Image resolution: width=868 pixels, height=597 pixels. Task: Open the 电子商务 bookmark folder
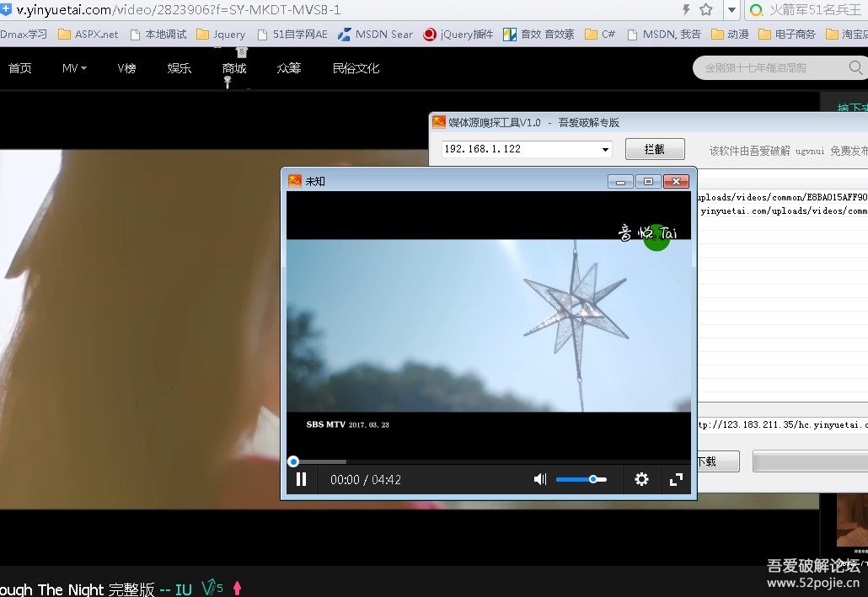786,35
